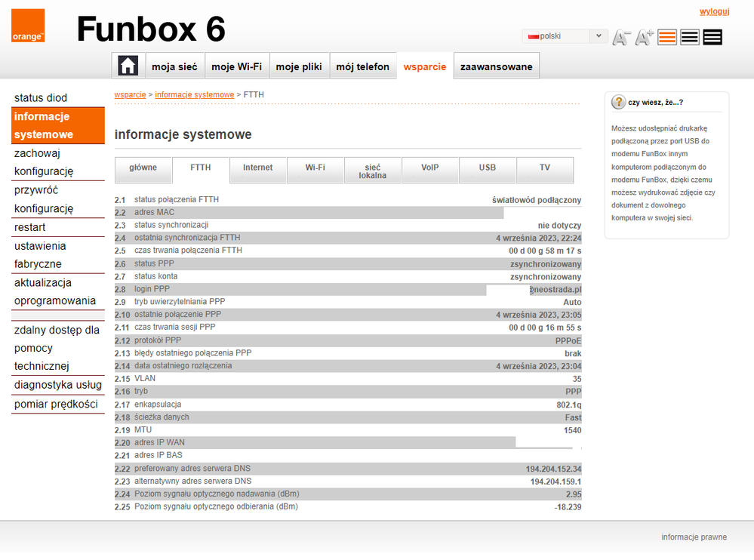The image size is (754, 560).
Task: Click the Orange logo
Action: [28, 26]
